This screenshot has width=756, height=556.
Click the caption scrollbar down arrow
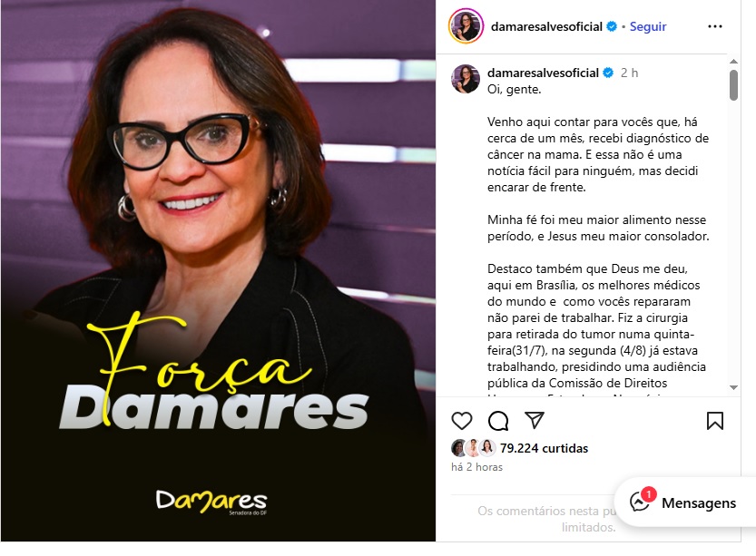[734, 387]
